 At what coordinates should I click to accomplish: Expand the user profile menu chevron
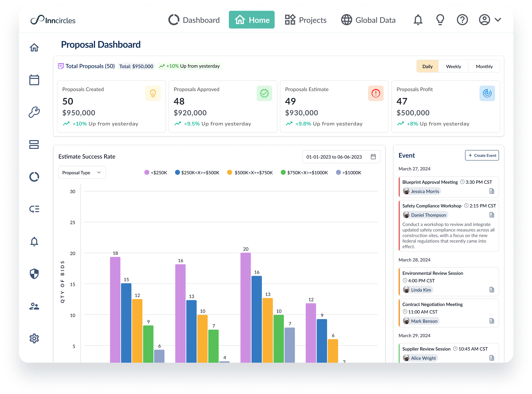pyautogui.click(x=498, y=20)
